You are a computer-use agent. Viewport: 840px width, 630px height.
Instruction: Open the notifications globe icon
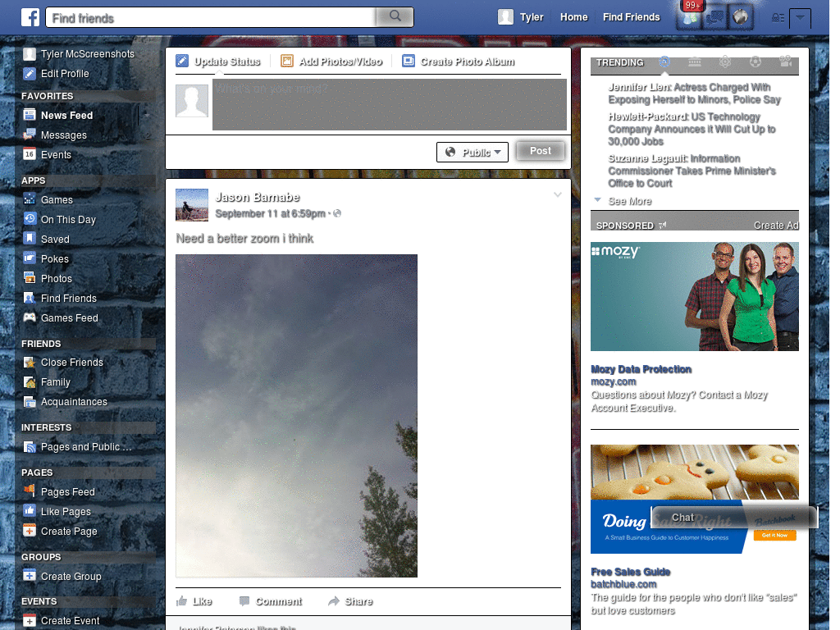741,17
